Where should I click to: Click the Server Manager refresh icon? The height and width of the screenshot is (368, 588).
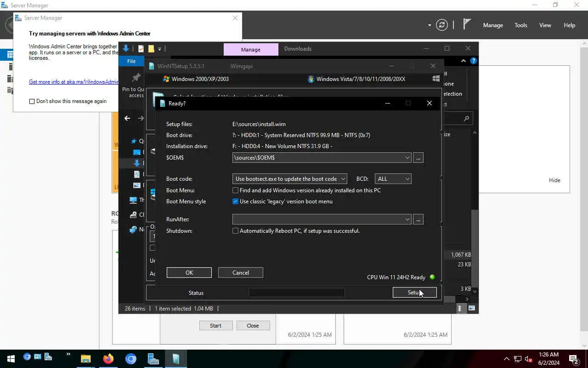[x=442, y=25]
